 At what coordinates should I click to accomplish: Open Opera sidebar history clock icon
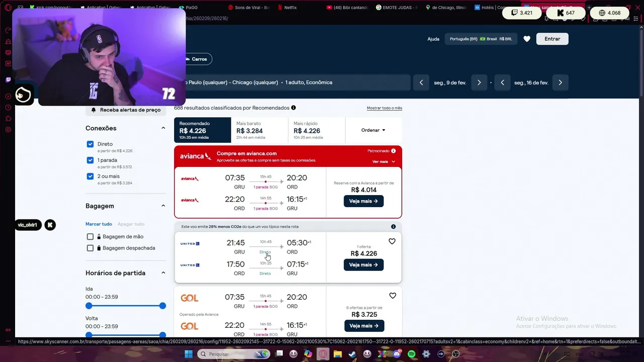pyautogui.click(x=8, y=108)
